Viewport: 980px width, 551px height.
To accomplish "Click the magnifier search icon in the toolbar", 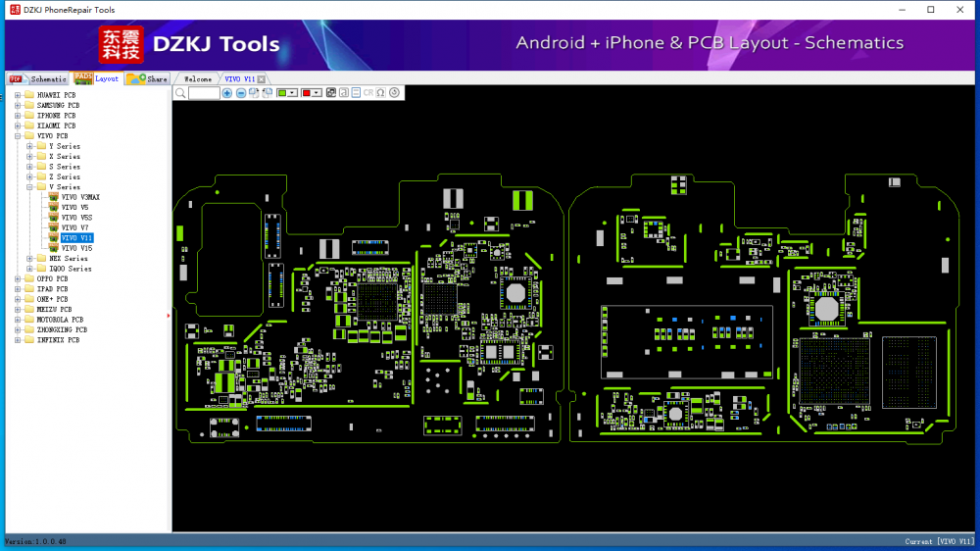I will (x=180, y=93).
